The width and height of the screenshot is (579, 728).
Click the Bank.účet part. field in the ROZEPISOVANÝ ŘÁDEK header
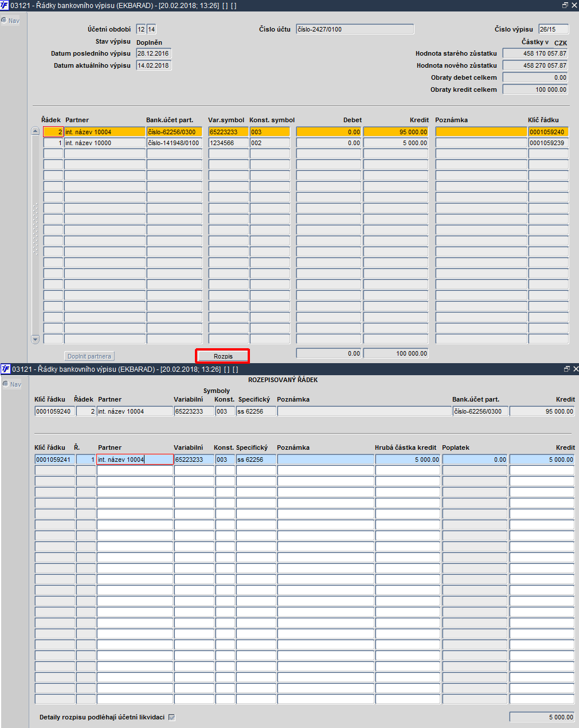(x=480, y=411)
